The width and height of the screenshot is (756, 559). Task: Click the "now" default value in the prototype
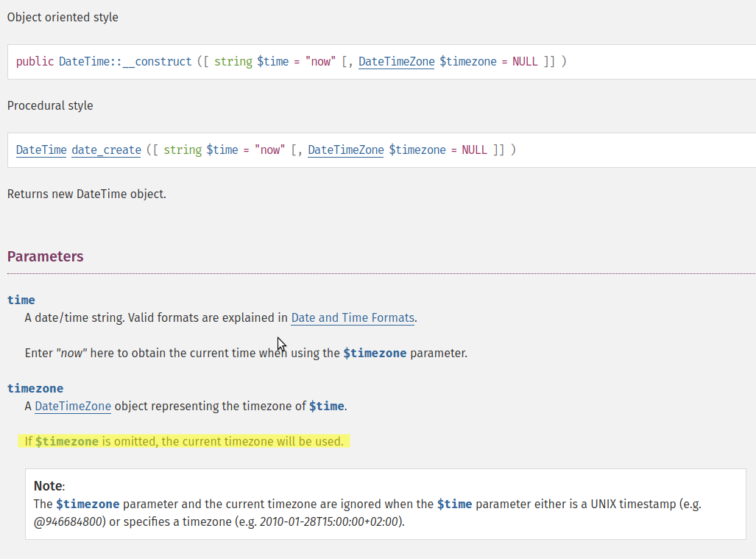[320, 62]
